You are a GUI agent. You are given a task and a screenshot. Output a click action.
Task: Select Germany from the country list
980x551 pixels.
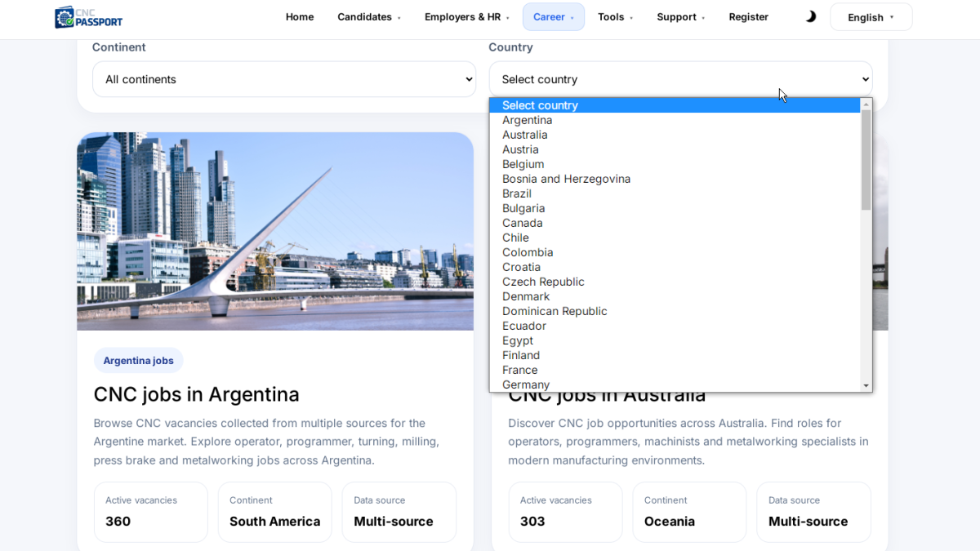pos(675,384)
